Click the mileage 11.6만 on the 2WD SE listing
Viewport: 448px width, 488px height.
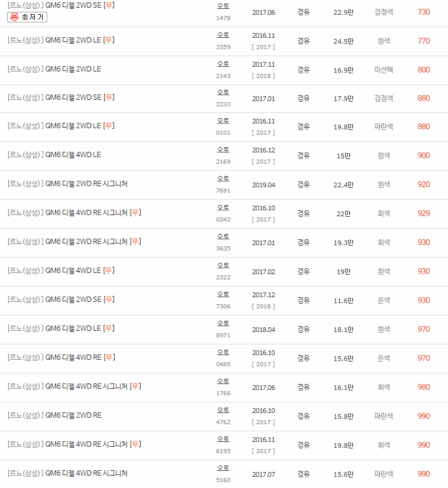coord(343,300)
